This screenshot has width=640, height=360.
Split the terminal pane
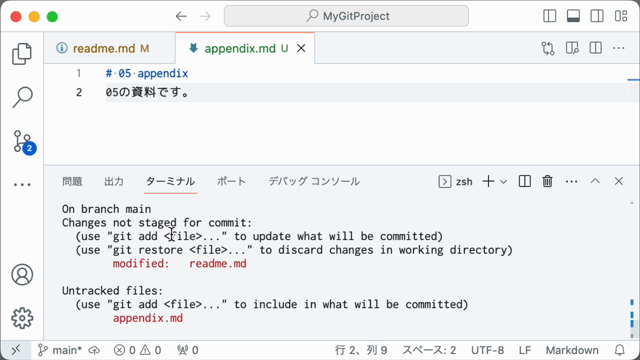(524, 181)
